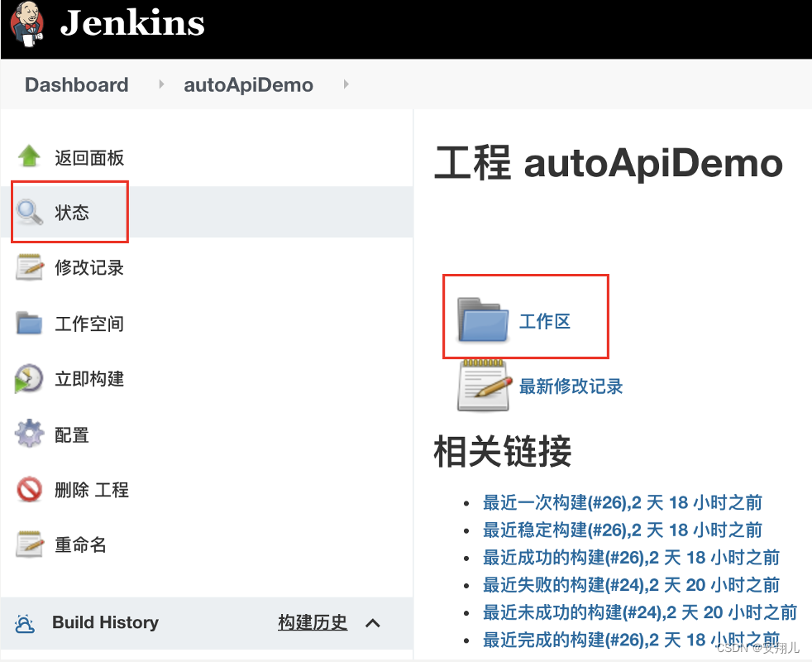This screenshot has height=662, width=812.
Task: Click the large 工作区 folder icon
Action: (x=483, y=319)
